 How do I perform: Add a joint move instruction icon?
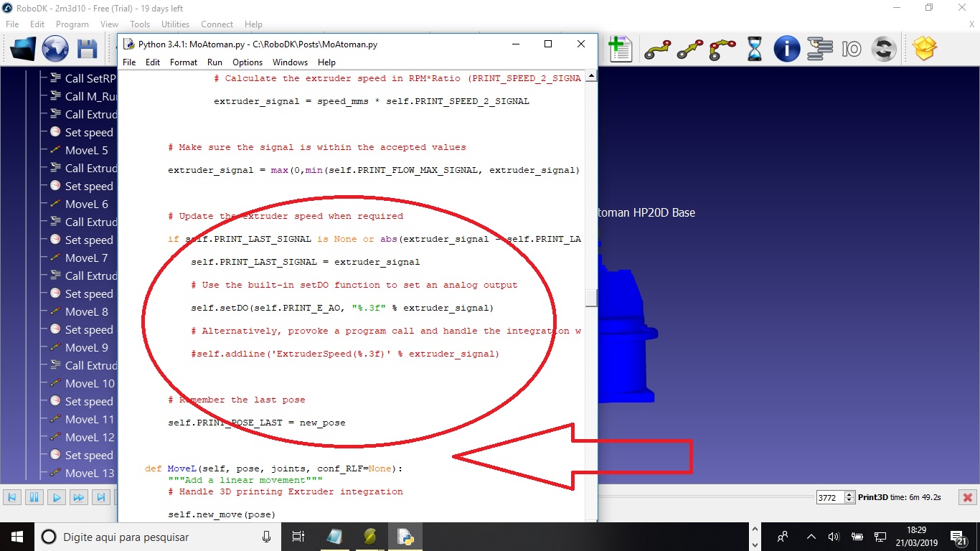coord(656,49)
